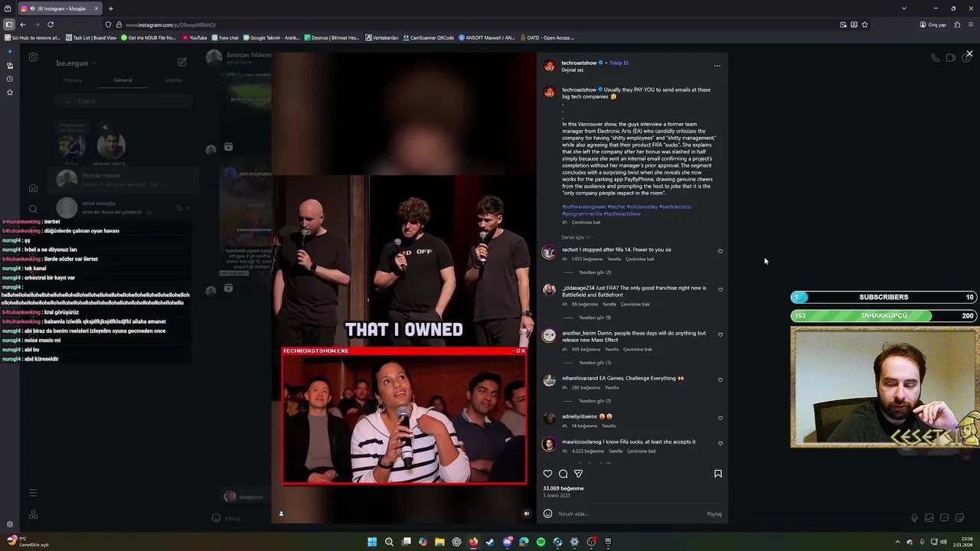Viewport: 980px width, 551px height.
Task: Open the emoji picker in comment box
Action: pyautogui.click(x=547, y=514)
